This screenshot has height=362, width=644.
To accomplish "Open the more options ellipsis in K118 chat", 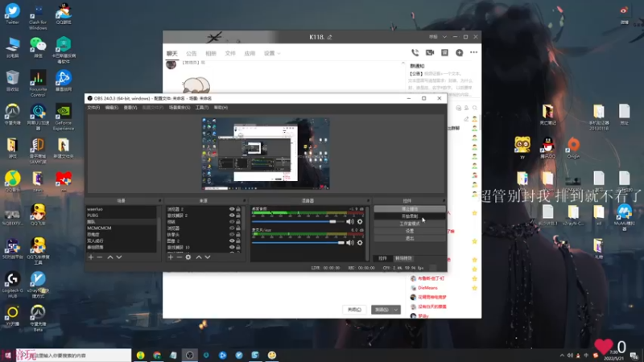I will (473, 52).
